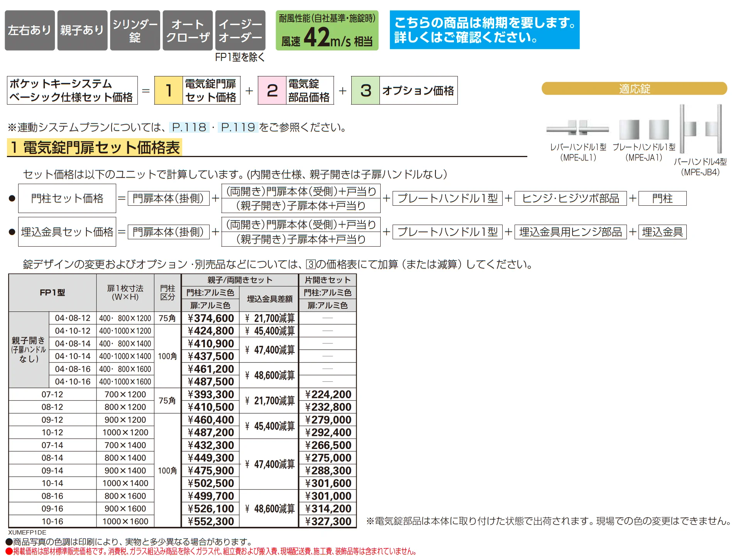The width and height of the screenshot is (735, 560).
Task: Click the price ¥301,600 cell
Action: (x=328, y=483)
